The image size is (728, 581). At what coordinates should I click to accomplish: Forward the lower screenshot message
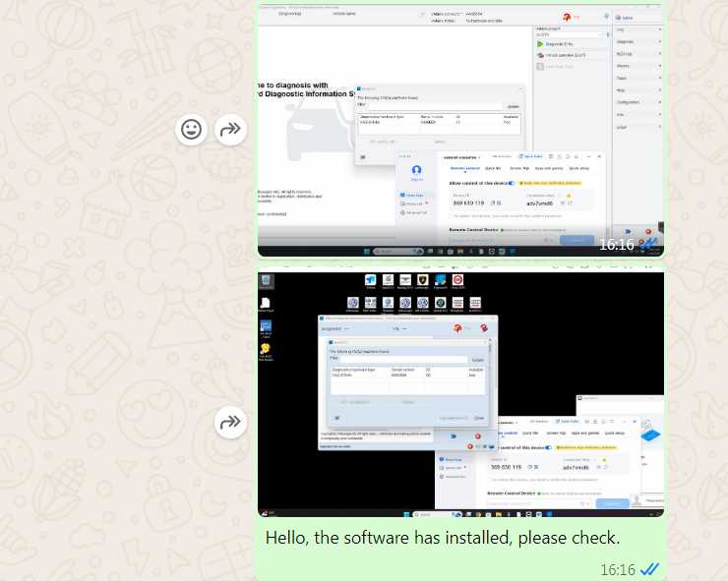point(230,423)
